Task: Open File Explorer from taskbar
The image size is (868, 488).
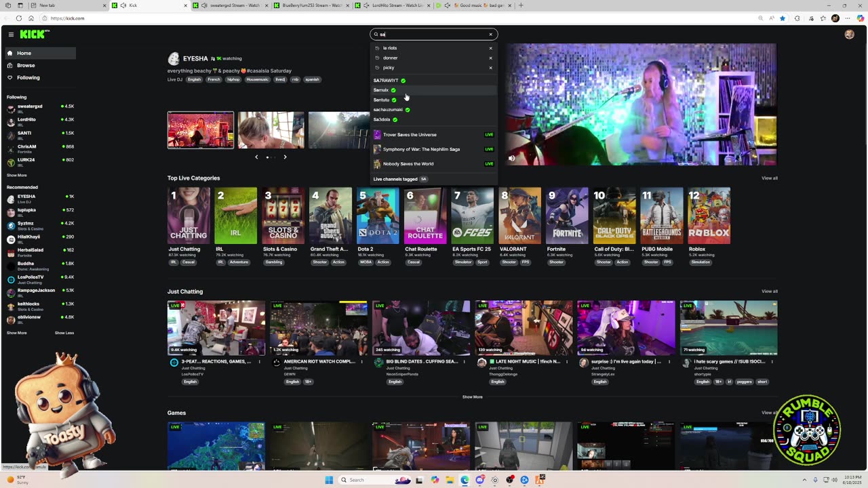Action: pos(450,480)
